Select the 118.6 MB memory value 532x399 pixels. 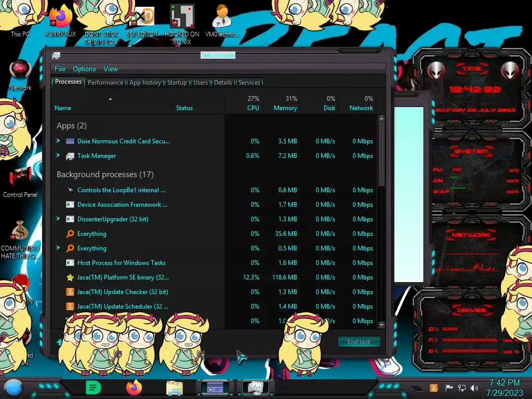[285, 277]
